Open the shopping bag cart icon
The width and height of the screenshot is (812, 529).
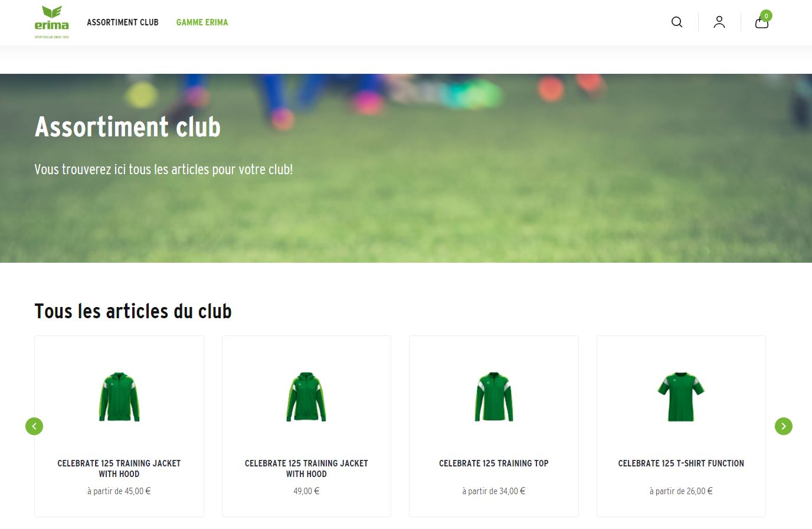point(761,23)
